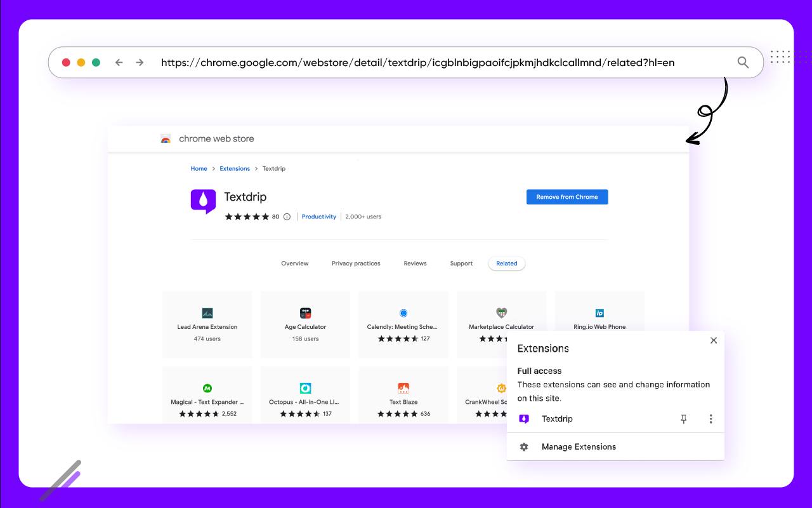Select the Textdrip extension icon in the popup
Image resolution: width=812 pixels, height=508 pixels.
(524, 418)
